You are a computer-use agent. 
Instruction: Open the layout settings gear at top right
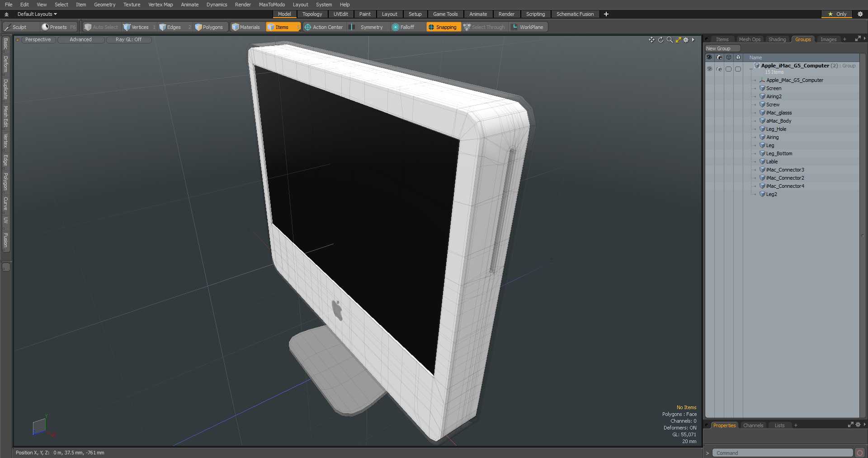coord(860,14)
